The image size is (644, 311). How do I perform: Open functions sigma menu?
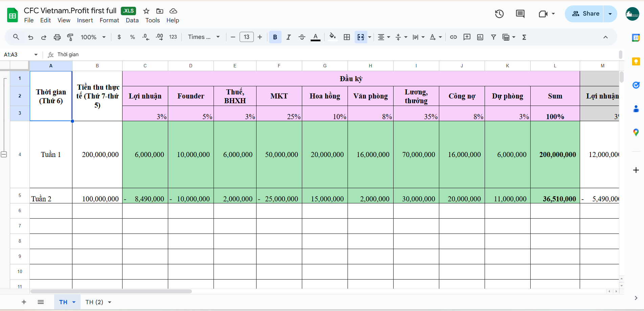pos(524,37)
